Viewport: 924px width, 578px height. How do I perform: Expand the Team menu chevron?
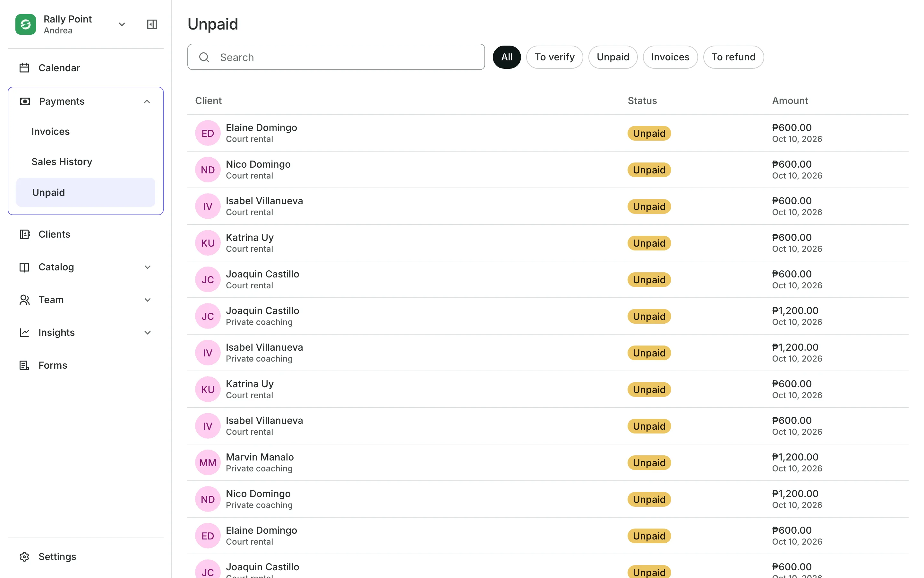tap(147, 300)
